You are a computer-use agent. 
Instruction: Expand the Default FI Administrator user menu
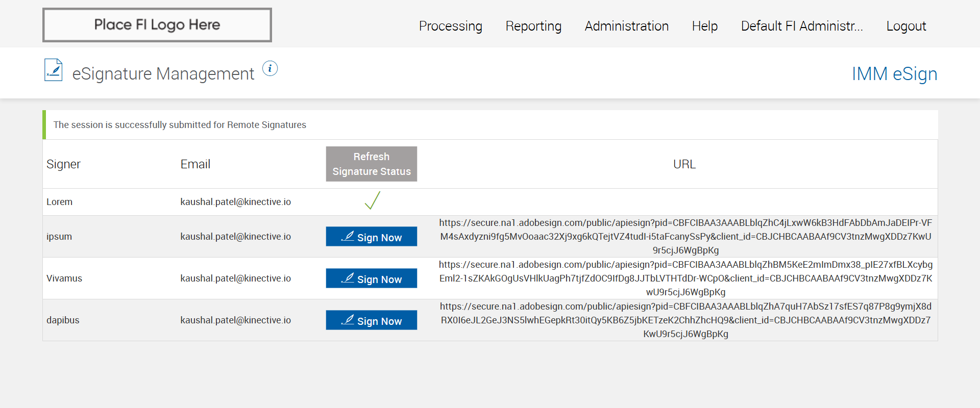coord(801,26)
